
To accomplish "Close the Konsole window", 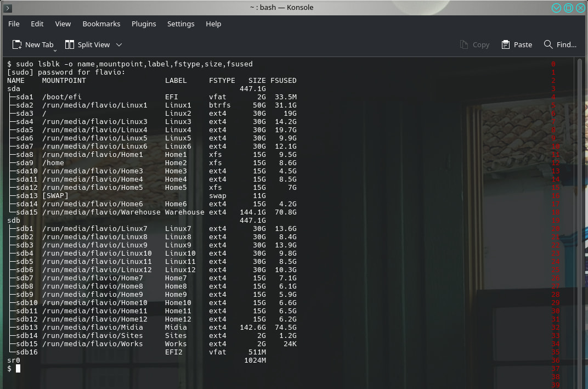I will coord(580,8).
